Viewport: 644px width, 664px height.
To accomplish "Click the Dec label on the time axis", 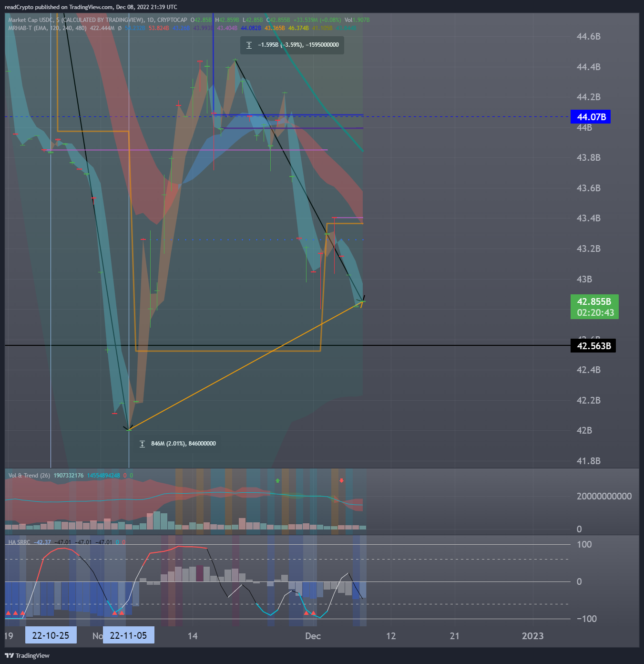I will (x=313, y=636).
